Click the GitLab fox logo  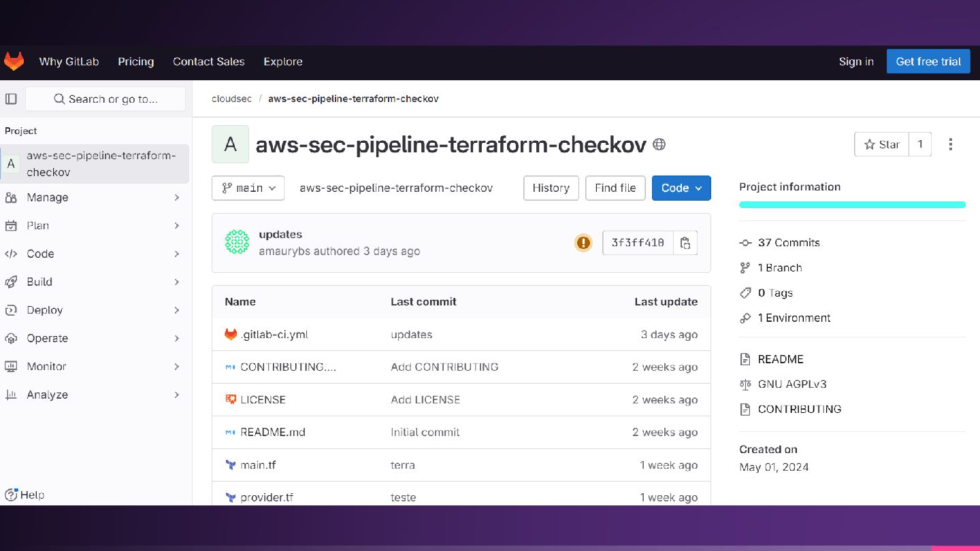[14, 61]
